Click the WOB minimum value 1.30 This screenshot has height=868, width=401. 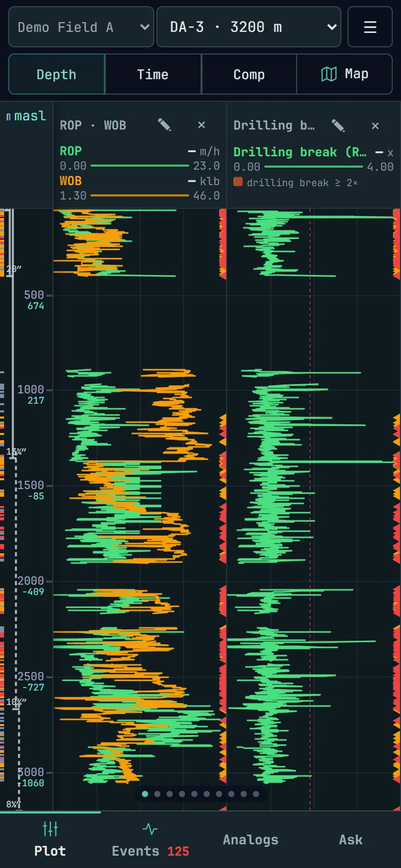(x=73, y=195)
